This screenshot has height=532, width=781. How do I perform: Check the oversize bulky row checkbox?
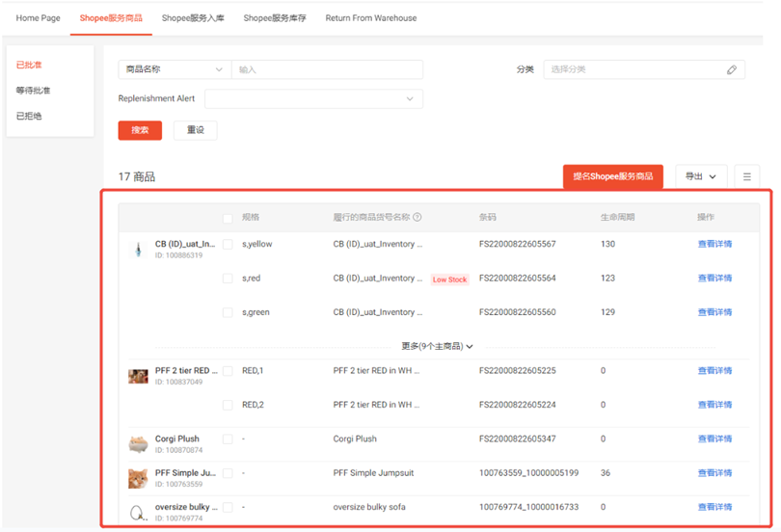pyautogui.click(x=228, y=507)
